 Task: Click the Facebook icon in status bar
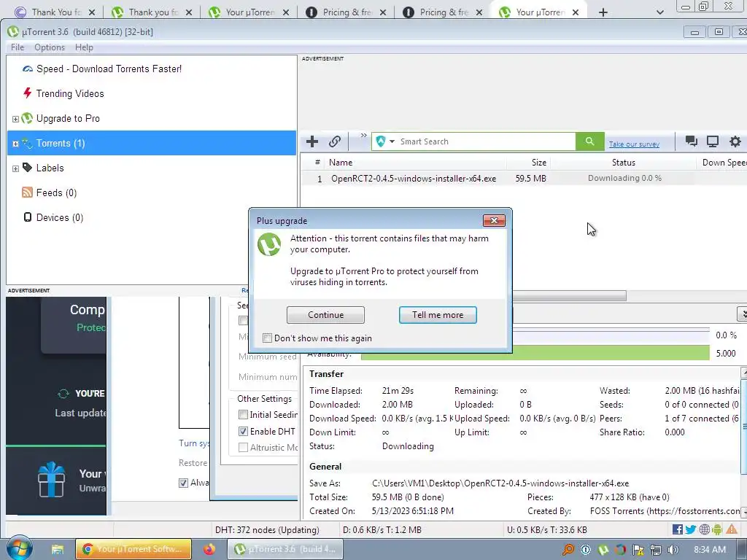pyautogui.click(x=678, y=529)
